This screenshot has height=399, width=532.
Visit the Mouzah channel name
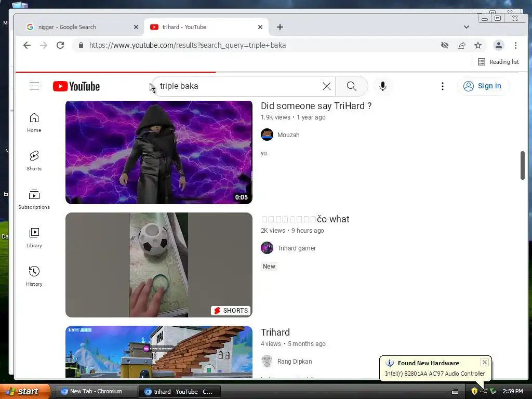pos(288,135)
